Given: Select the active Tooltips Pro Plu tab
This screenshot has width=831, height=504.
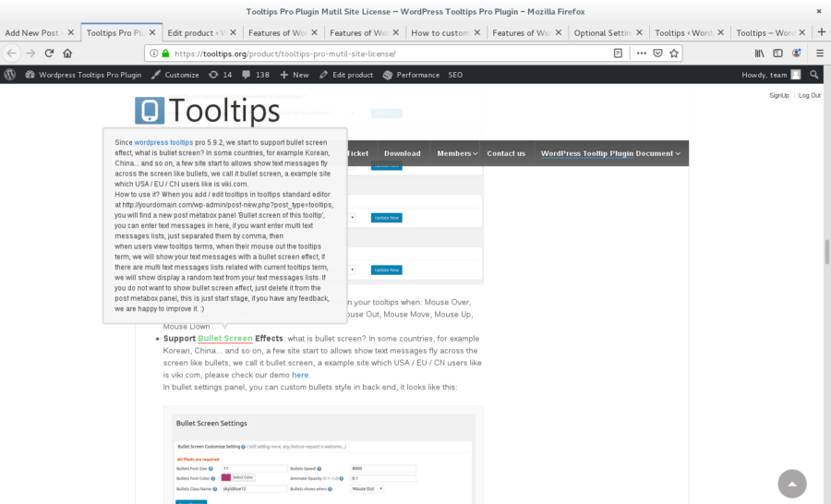Looking at the screenshot, I should pyautogui.click(x=121, y=32).
